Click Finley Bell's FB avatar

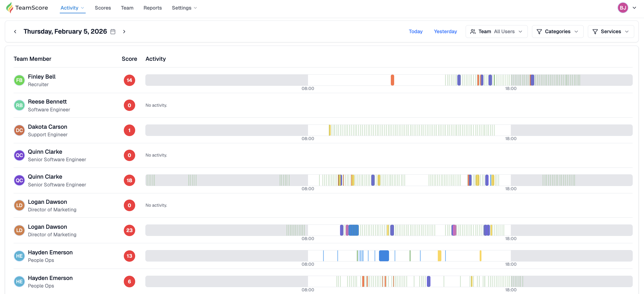[x=19, y=80]
